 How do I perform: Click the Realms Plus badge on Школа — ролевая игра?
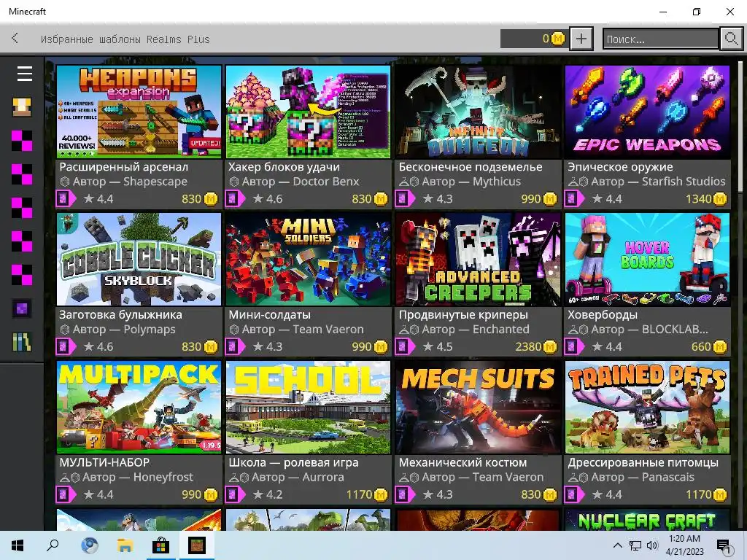(x=236, y=494)
